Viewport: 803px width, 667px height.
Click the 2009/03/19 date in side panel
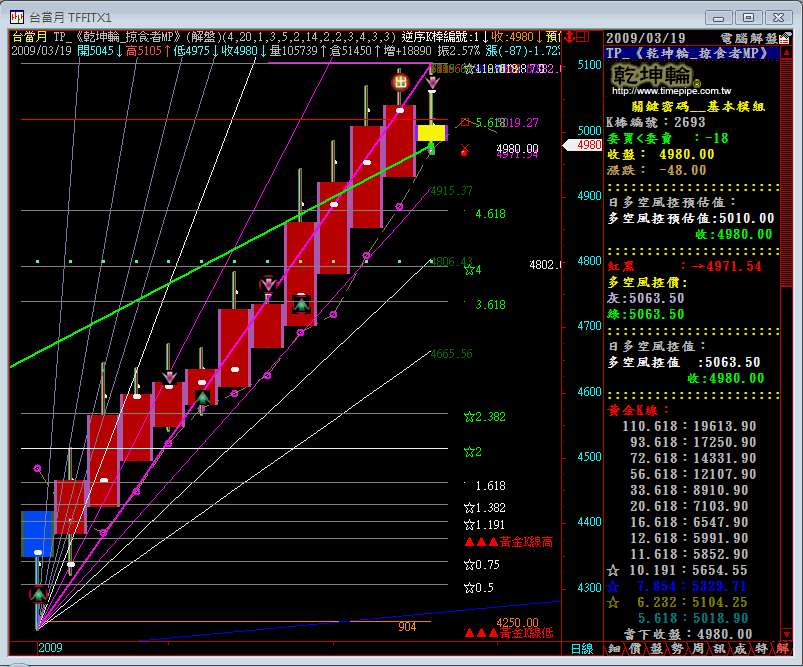point(645,38)
